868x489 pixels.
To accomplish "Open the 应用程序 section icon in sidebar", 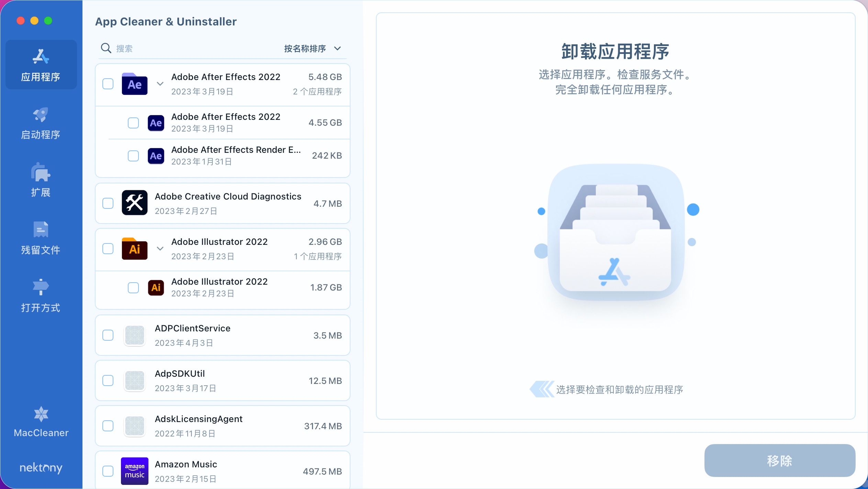I will (x=41, y=56).
